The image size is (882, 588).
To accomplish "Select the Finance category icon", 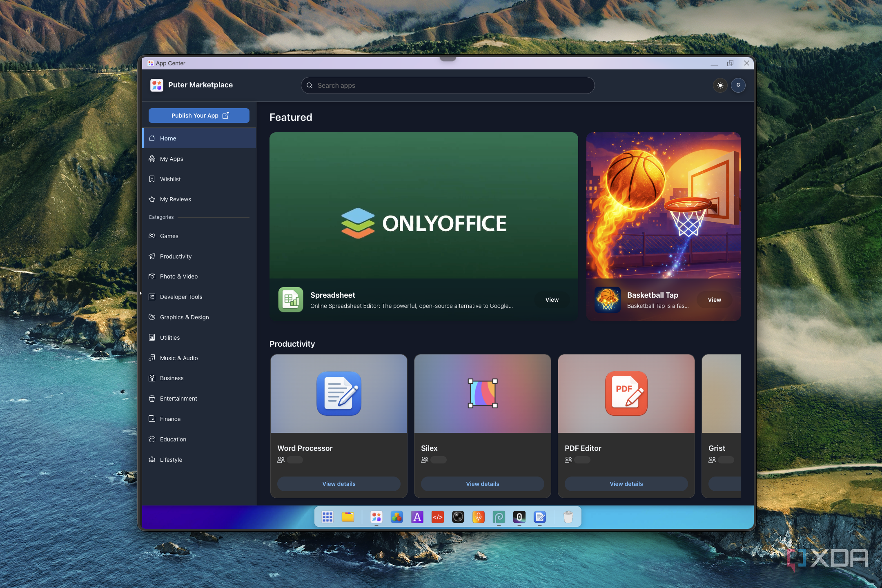I will (x=152, y=419).
